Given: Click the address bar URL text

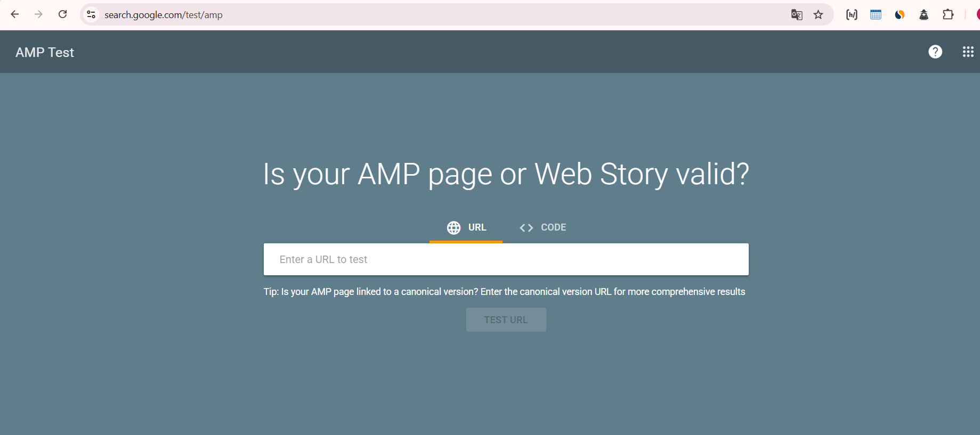Looking at the screenshot, I should 164,15.
